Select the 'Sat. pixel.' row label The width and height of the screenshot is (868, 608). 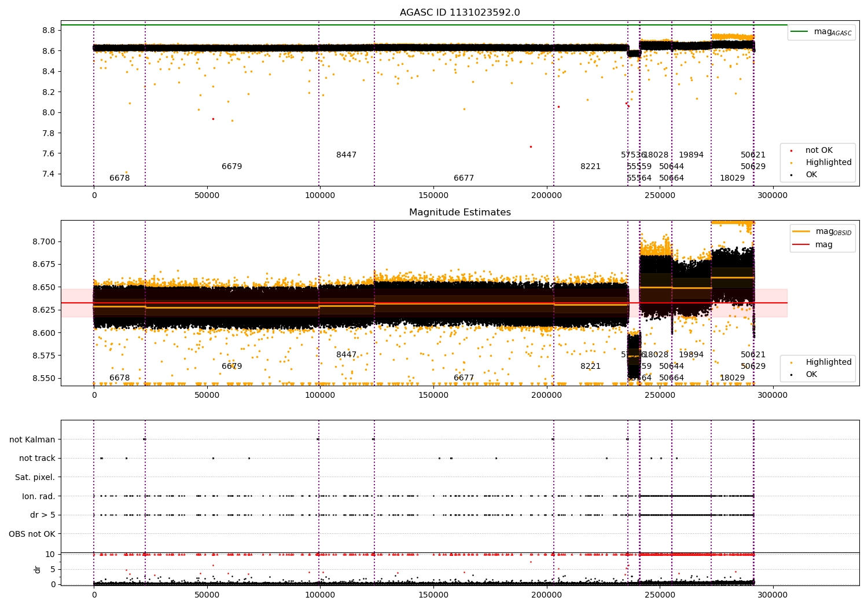(35, 478)
